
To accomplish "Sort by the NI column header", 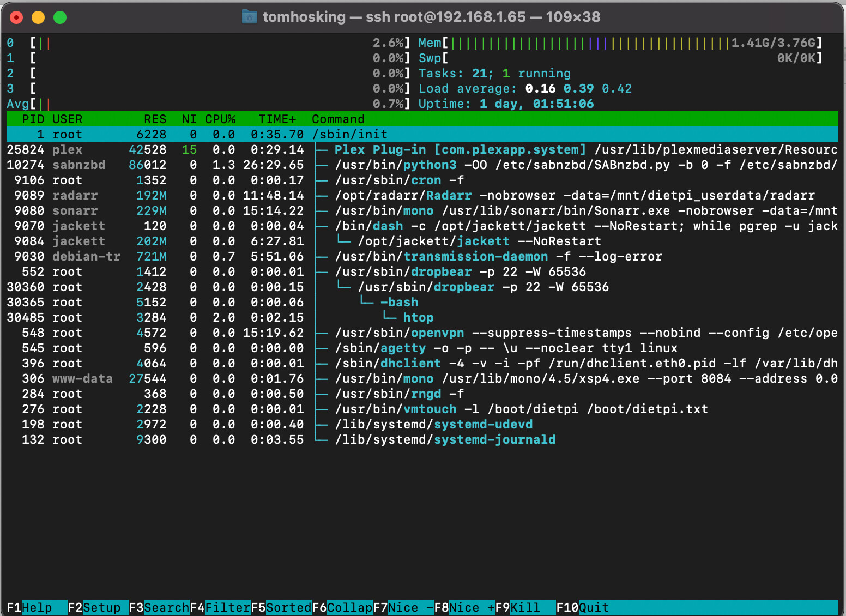I will click(x=189, y=119).
